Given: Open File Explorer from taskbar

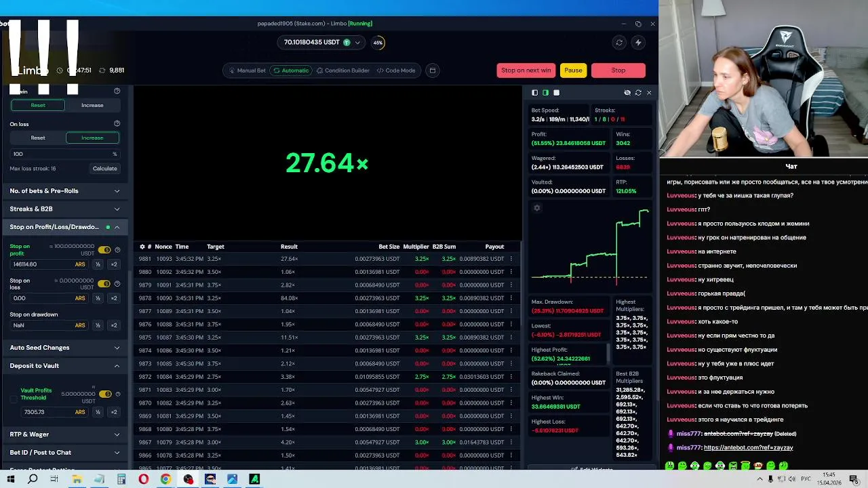Looking at the screenshot, I should click(x=77, y=479).
